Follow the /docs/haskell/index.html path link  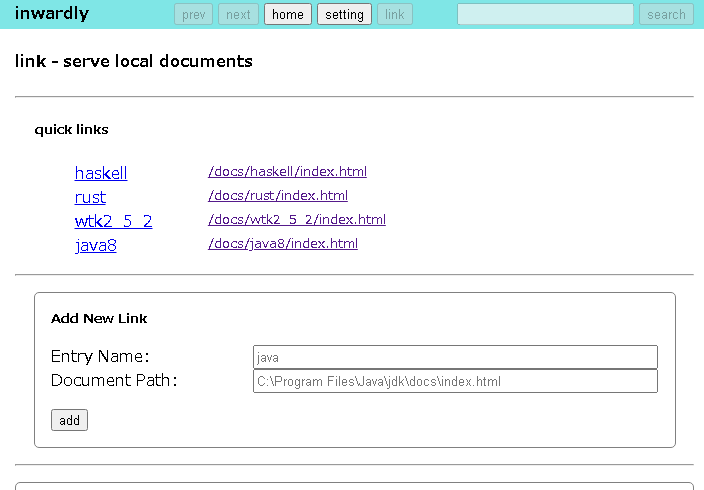click(287, 172)
